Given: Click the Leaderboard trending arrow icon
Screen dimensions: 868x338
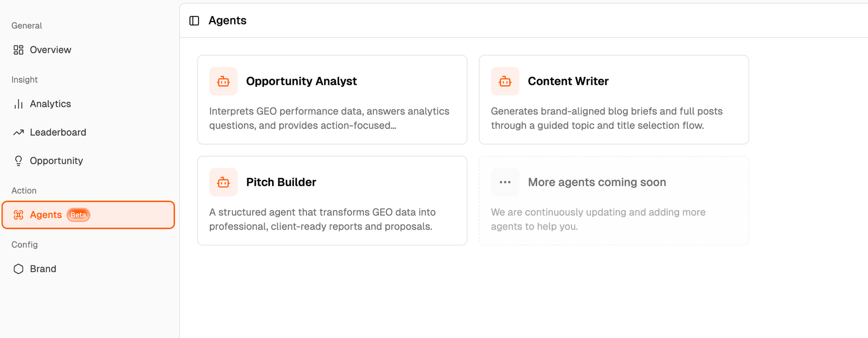Looking at the screenshot, I should coord(19,132).
